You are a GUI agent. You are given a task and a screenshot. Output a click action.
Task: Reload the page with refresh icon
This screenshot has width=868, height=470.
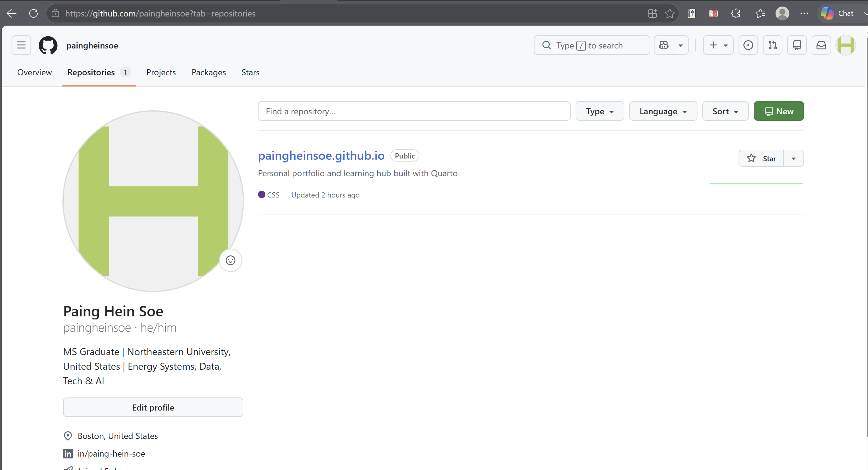tap(34, 13)
